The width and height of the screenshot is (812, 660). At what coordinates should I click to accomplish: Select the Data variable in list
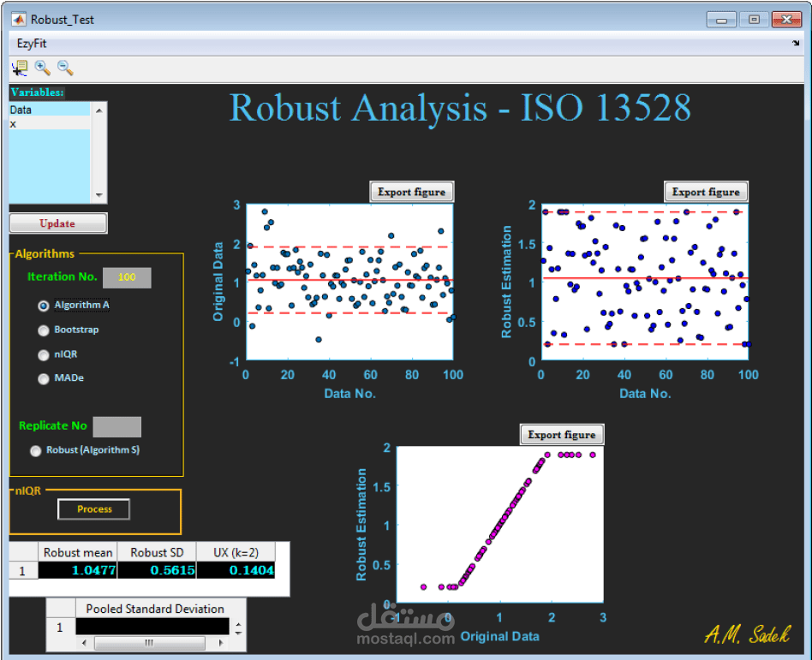(x=50, y=110)
